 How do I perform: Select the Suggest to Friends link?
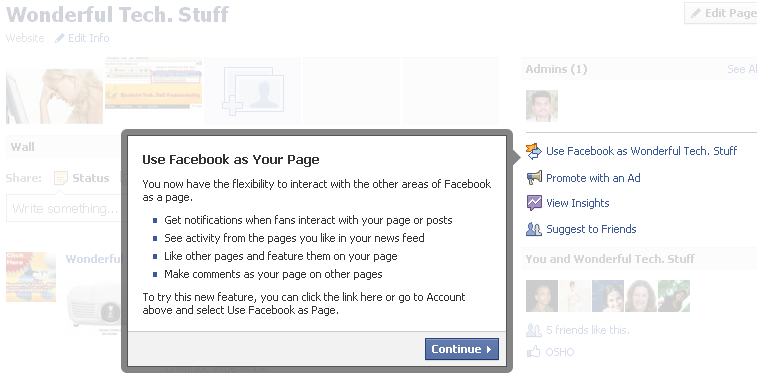coord(591,229)
